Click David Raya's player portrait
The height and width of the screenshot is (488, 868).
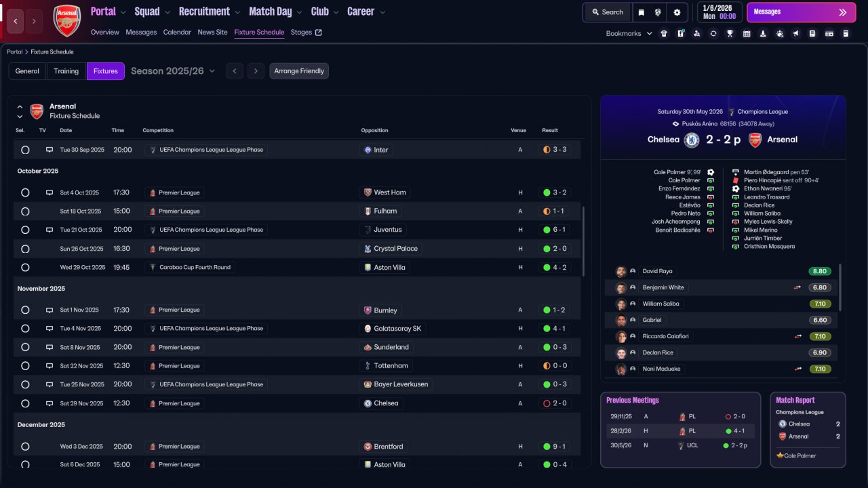tap(620, 271)
